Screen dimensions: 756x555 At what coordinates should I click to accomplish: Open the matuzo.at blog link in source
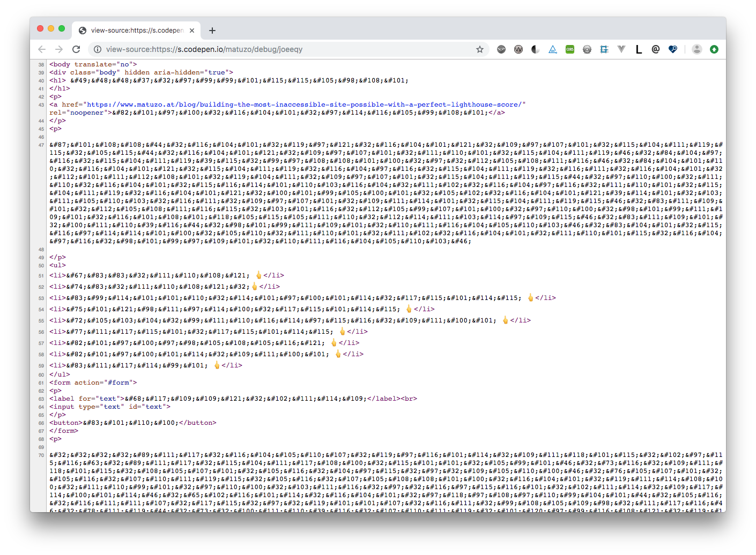pos(304,104)
